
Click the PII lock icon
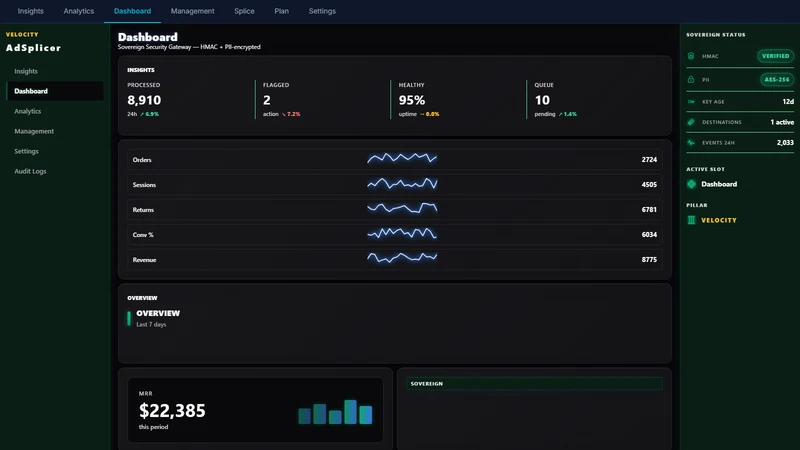[691, 80]
